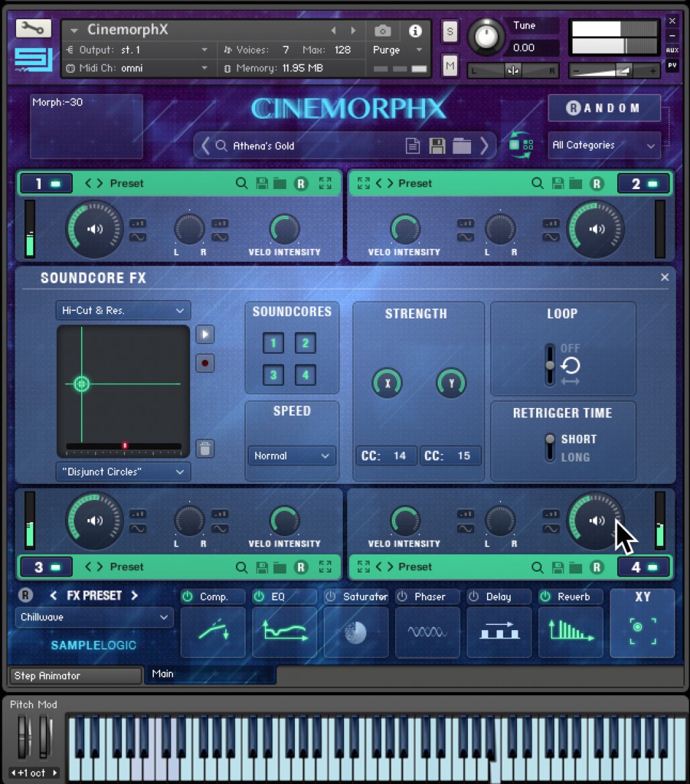Search presets for Soundcore 4
This screenshot has height=784, width=690.
pyautogui.click(x=538, y=567)
